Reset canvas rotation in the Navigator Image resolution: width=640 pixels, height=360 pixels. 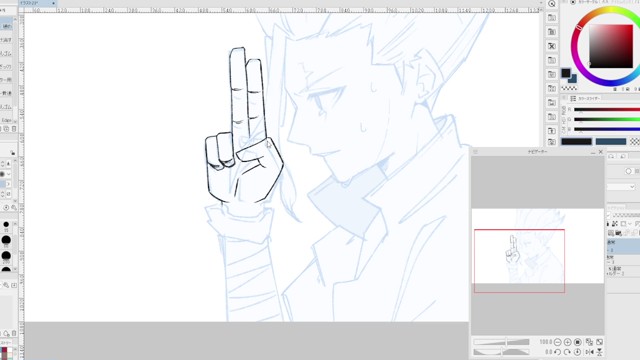click(x=578, y=352)
